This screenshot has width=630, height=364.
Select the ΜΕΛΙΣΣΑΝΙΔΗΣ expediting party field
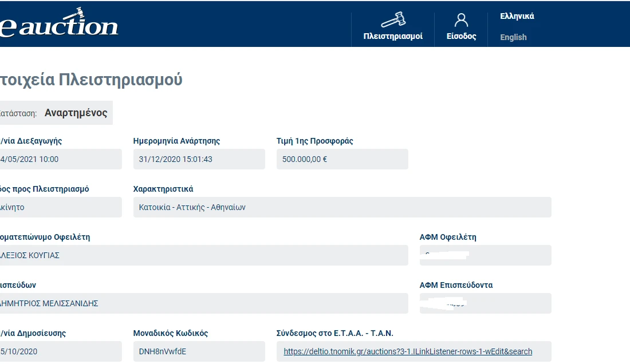click(x=203, y=303)
